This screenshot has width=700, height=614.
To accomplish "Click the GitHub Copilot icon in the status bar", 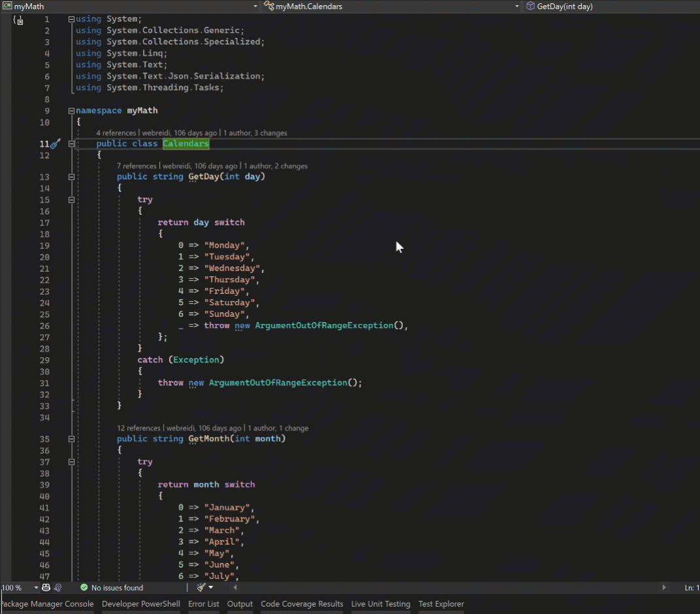I will pyautogui.click(x=45, y=587).
